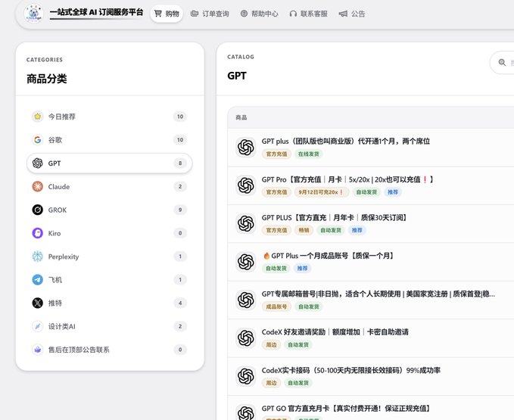Click the GROK logo icon
The image size is (514, 420).
(38, 210)
